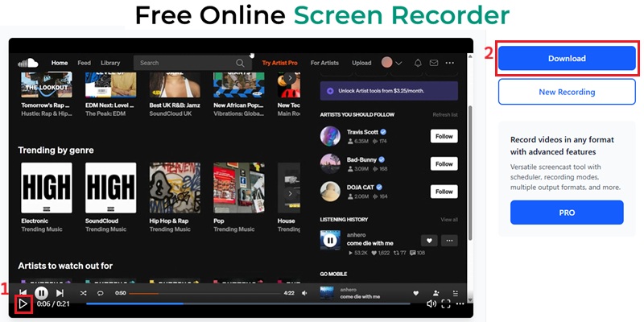Image resolution: width=644 pixels, height=322 pixels.
Task: Open messages envelope icon
Action: [434, 63]
